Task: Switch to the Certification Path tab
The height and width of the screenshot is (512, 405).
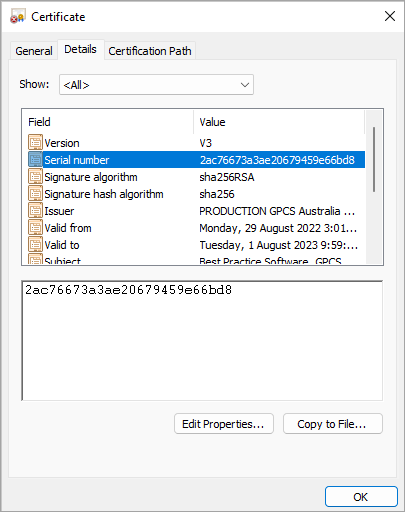Action: (x=150, y=51)
